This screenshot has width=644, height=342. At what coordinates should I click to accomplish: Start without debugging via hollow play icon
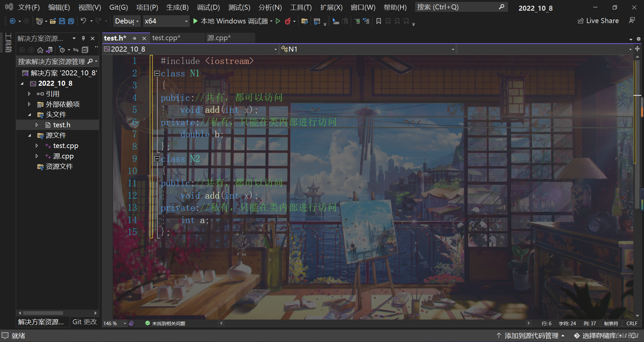(x=278, y=21)
